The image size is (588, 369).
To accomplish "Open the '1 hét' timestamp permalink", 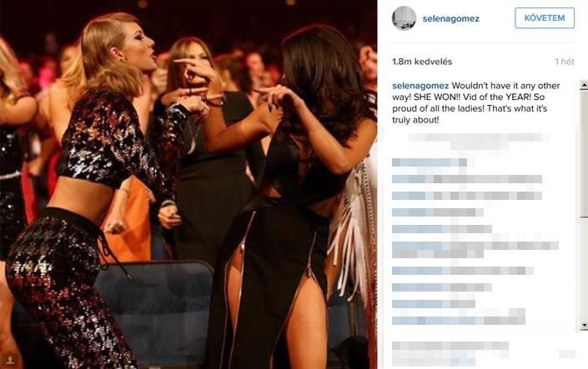I will click(565, 62).
